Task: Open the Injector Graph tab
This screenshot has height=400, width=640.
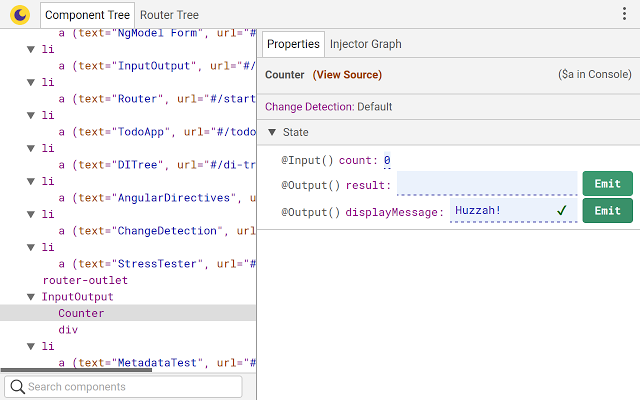Action: point(366,44)
